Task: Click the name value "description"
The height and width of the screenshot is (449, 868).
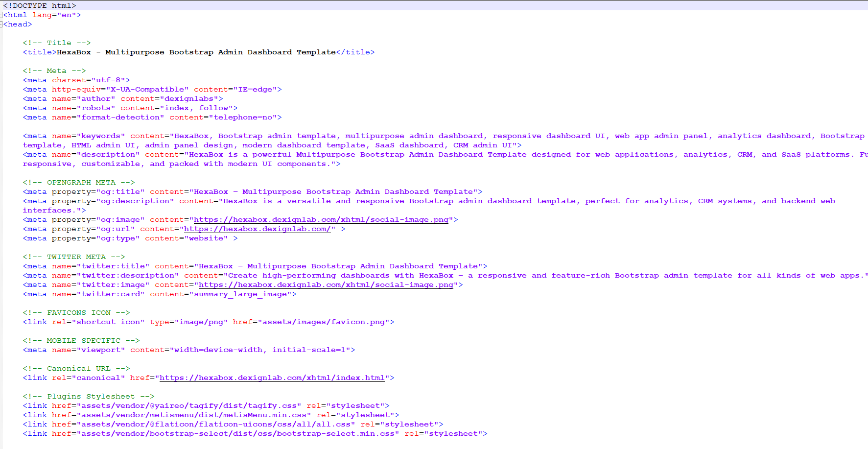Action: [x=108, y=155]
